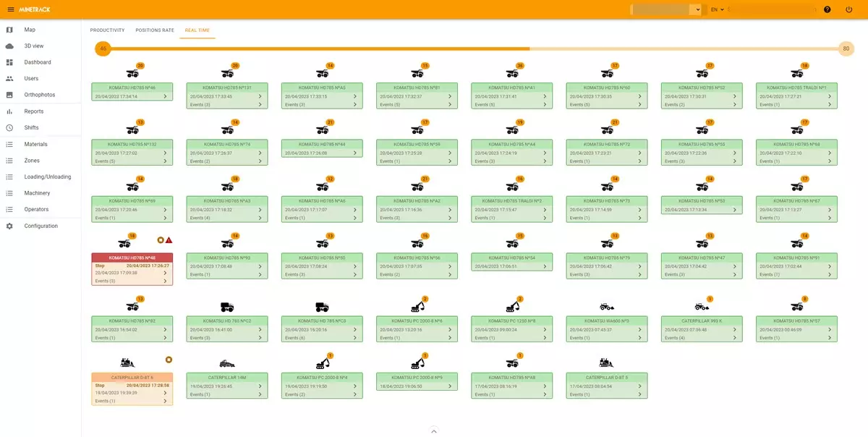Image resolution: width=868 pixels, height=437 pixels.
Task: Click the 3D view cloud icon
Action: 9,46
